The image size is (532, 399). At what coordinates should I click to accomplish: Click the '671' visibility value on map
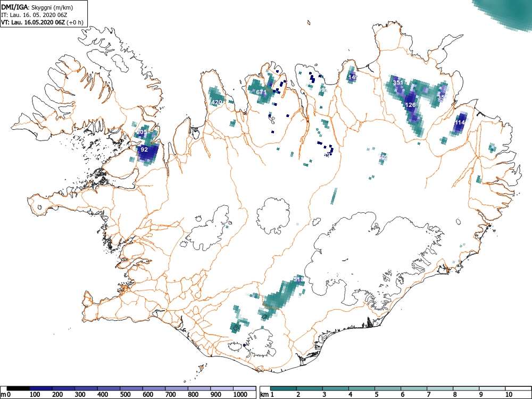(261, 92)
